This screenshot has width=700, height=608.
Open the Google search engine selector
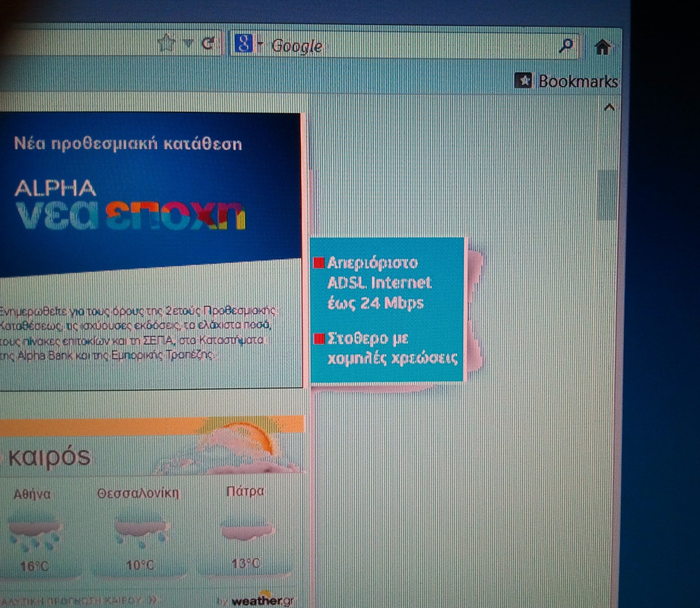click(x=249, y=44)
